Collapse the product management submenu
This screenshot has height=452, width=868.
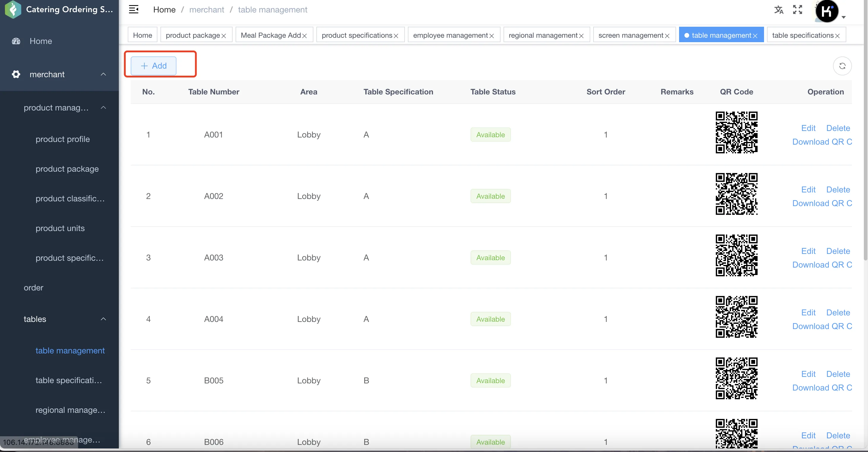click(103, 108)
